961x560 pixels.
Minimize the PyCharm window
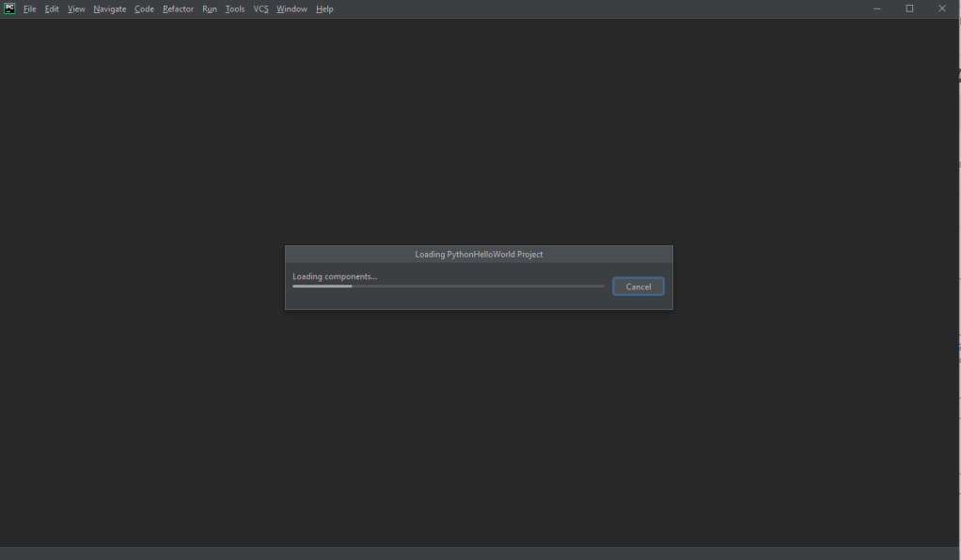point(876,8)
